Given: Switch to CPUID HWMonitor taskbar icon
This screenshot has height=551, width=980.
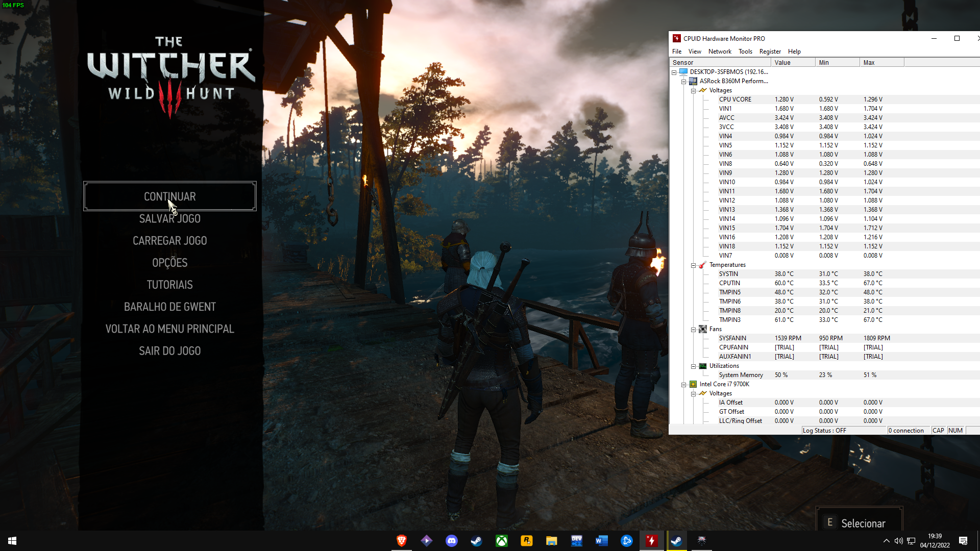Looking at the screenshot, I should click(x=651, y=541).
